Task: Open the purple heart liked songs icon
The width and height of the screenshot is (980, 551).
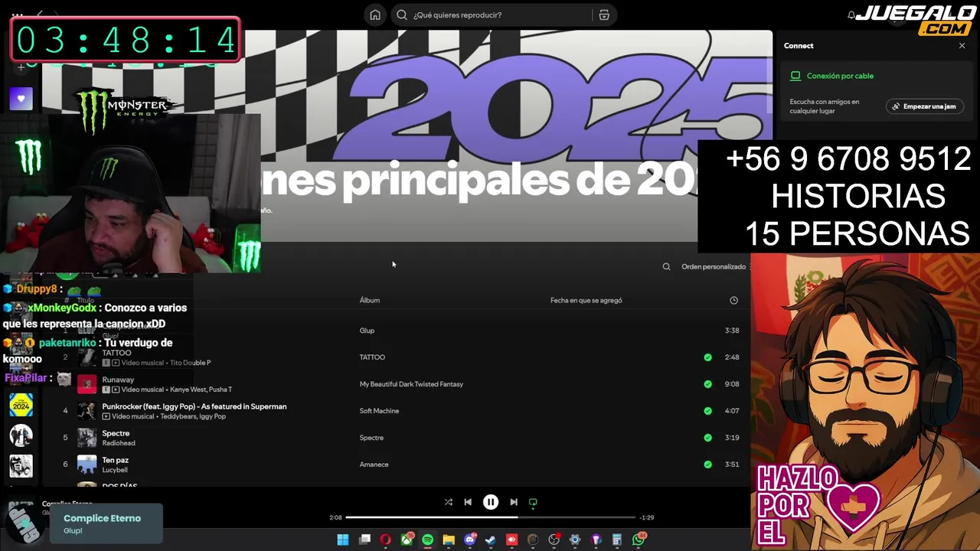Action: pyautogui.click(x=21, y=98)
